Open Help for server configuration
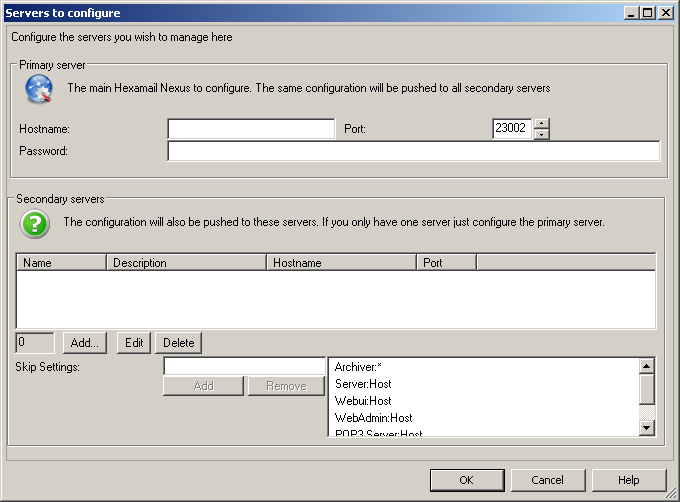This screenshot has height=502, width=680. pos(628,480)
